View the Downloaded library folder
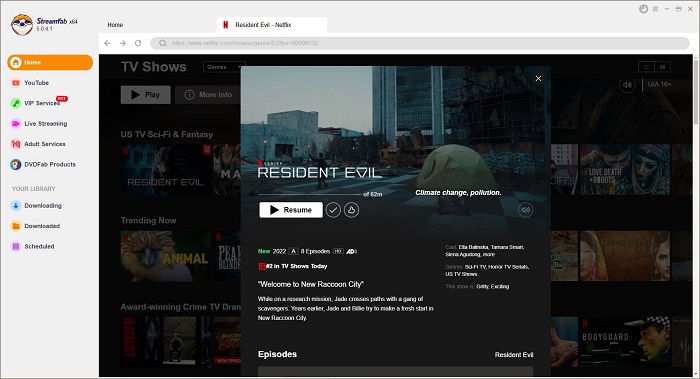The height and width of the screenshot is (379, 700). click(x=36, y=226)
